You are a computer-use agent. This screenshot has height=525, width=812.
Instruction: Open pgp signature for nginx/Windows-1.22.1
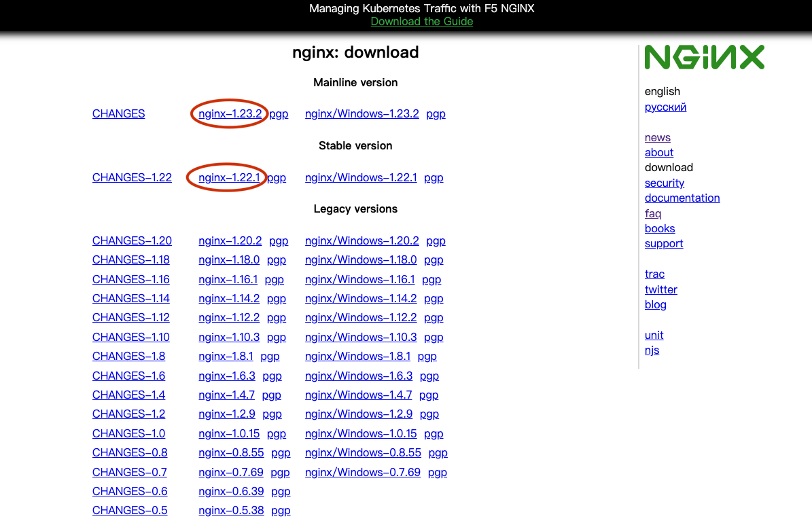click(x=434, y=177)
